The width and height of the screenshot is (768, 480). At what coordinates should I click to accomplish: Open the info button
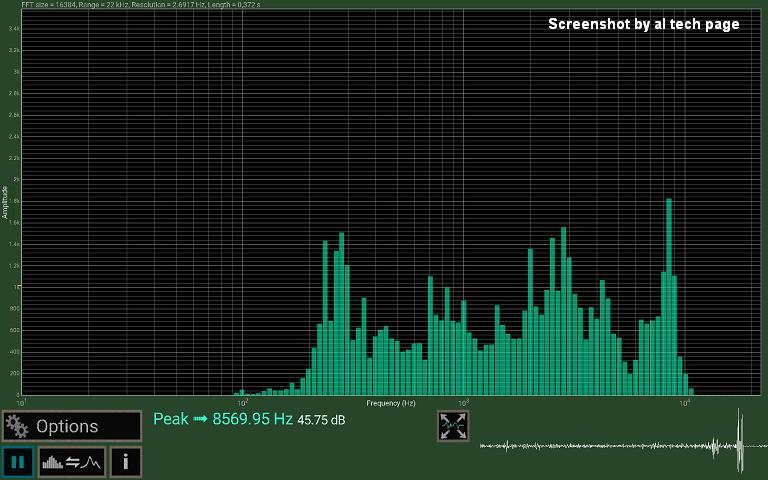tap(125, 462)
